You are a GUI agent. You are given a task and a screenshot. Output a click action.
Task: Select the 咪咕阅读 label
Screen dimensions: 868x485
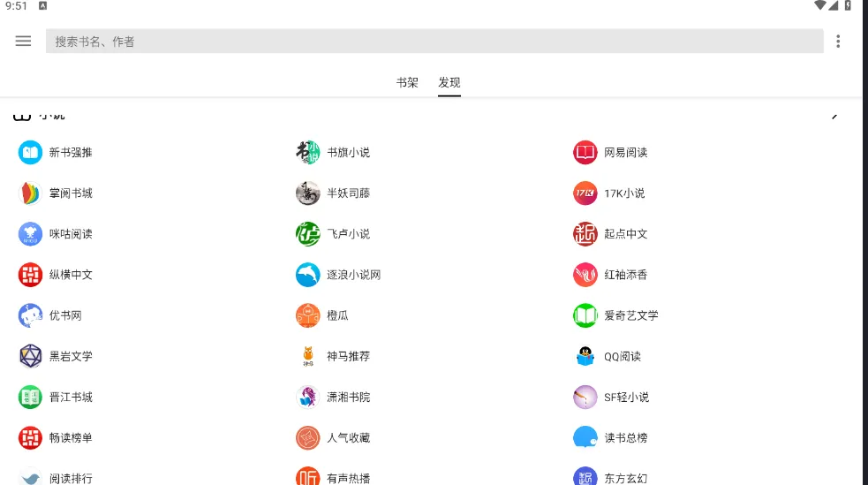coord(71,233)
